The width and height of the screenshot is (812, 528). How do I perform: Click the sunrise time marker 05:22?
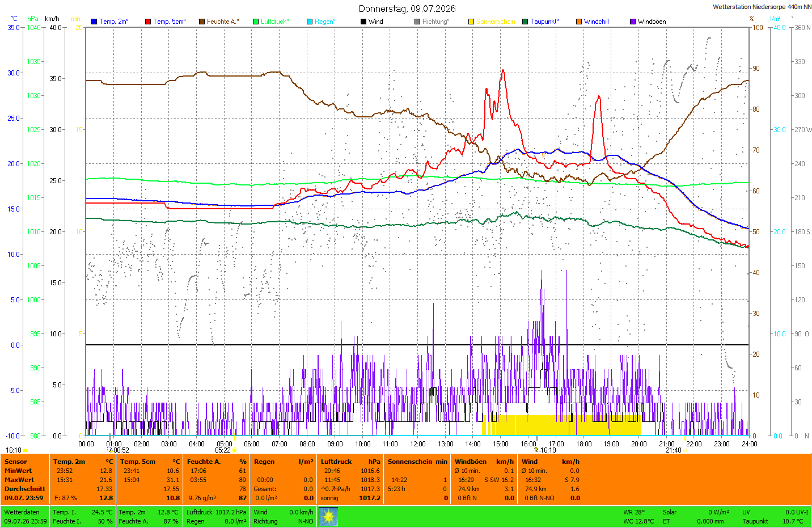(223, 450)
